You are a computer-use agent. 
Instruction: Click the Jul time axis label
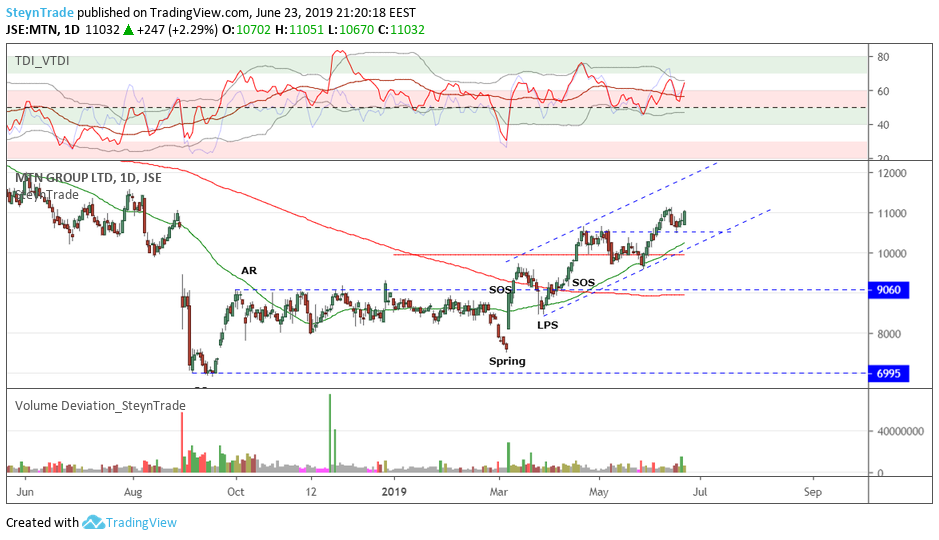(699, 492)
